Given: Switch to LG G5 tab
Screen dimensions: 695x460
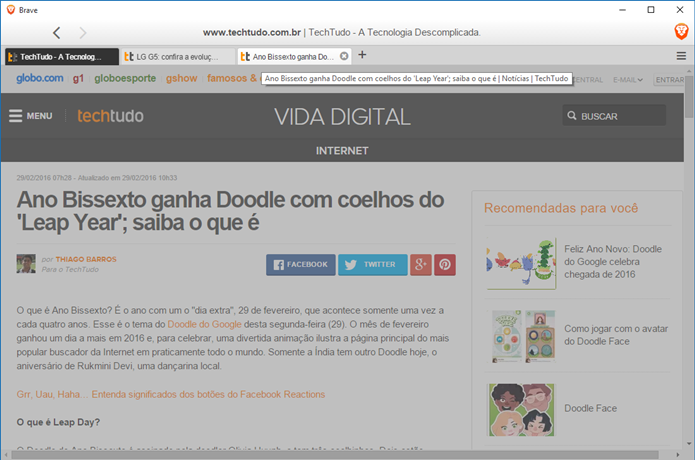Looking at the screenshot, I should coord(178,57).
